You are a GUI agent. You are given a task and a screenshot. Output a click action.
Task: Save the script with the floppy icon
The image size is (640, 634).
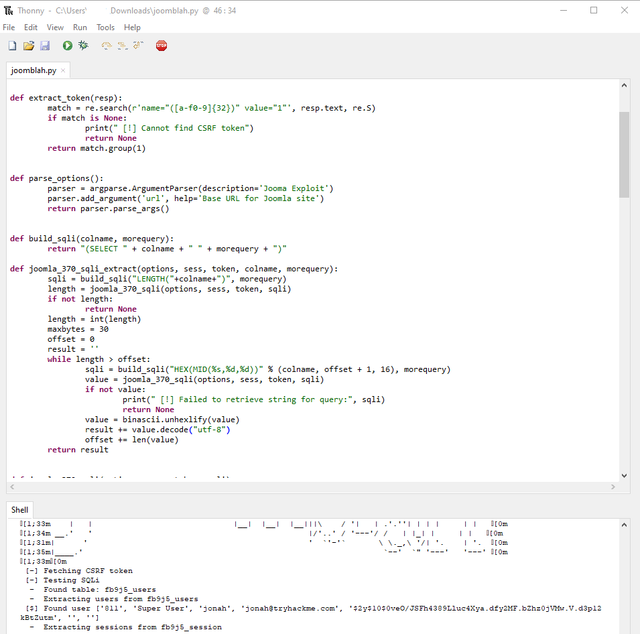pos(45,46)
